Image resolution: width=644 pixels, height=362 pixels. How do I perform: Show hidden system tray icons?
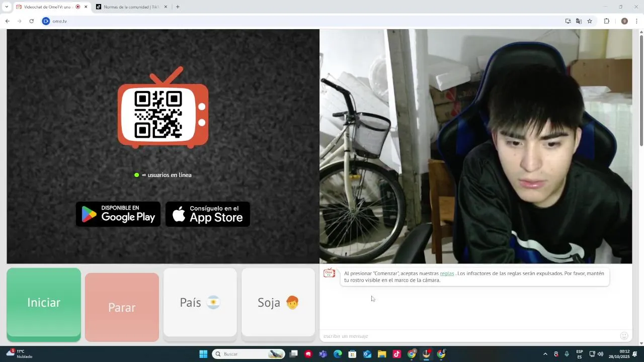click(545, 354)
